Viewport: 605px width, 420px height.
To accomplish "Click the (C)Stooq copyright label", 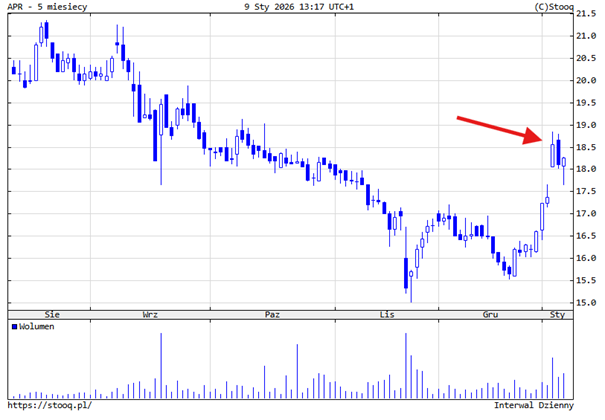I will (x=554, y=7).
